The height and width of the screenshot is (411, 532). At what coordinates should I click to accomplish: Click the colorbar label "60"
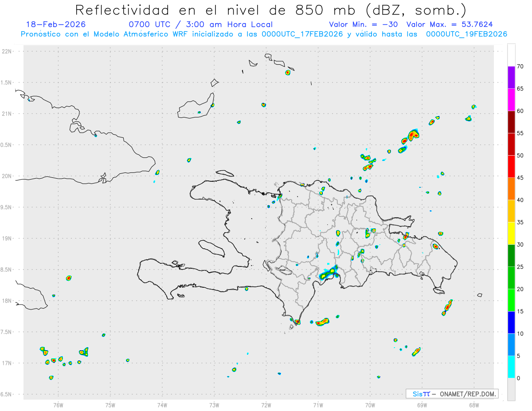(x=520, y=111)
